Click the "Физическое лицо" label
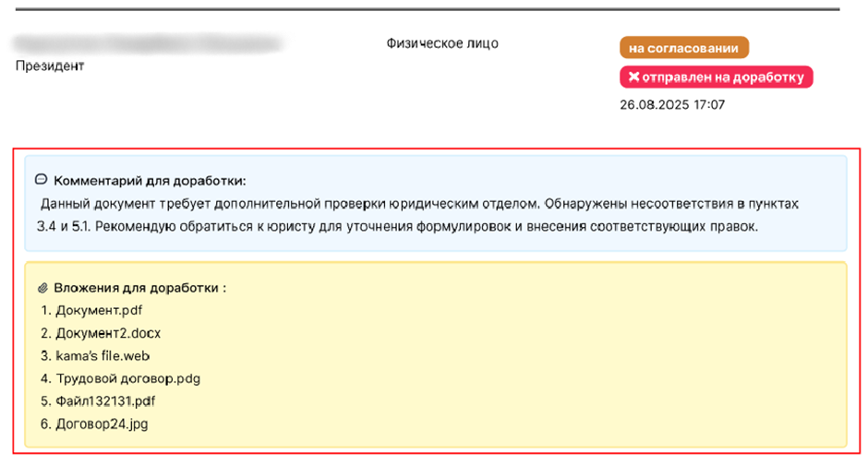 pos(441,43)
